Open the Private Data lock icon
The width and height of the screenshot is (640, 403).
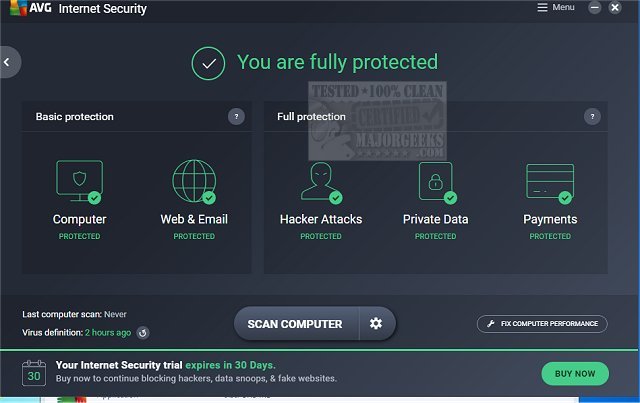(x=435, y=182)
